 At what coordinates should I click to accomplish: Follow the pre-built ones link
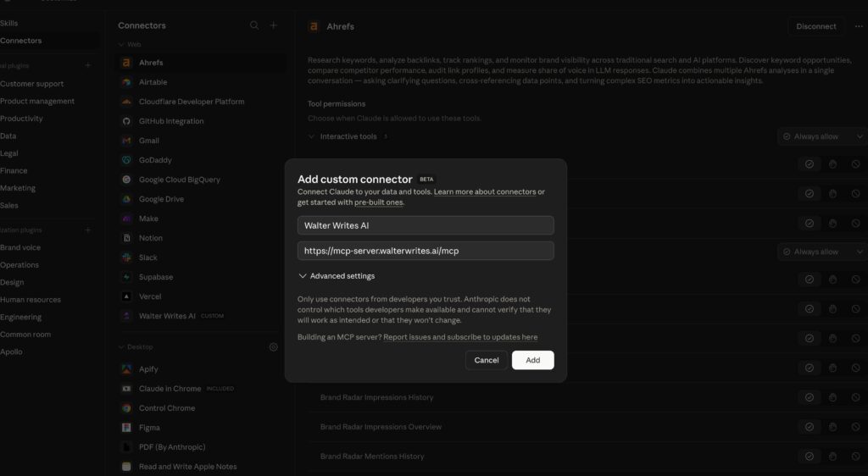(x=379, y=202)
